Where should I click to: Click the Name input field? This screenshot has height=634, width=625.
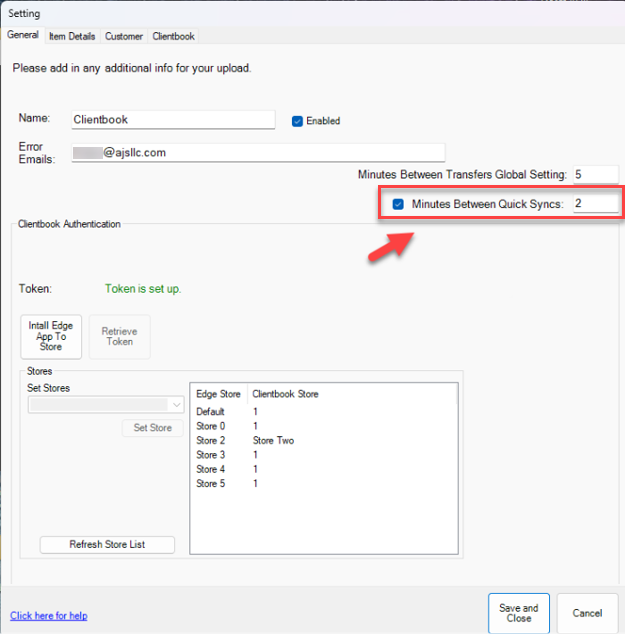[x=173, y=120]
